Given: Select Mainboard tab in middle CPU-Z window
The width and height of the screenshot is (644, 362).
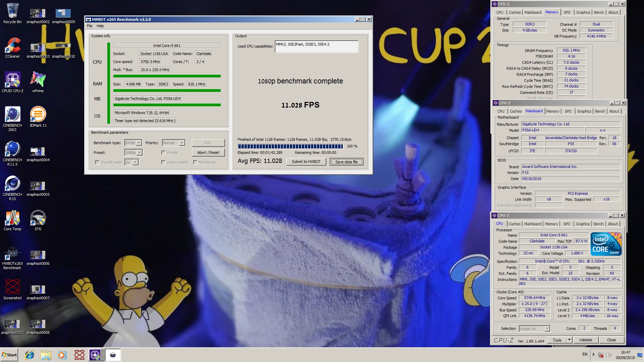Looking at the screenshot, I should point(534,111).
